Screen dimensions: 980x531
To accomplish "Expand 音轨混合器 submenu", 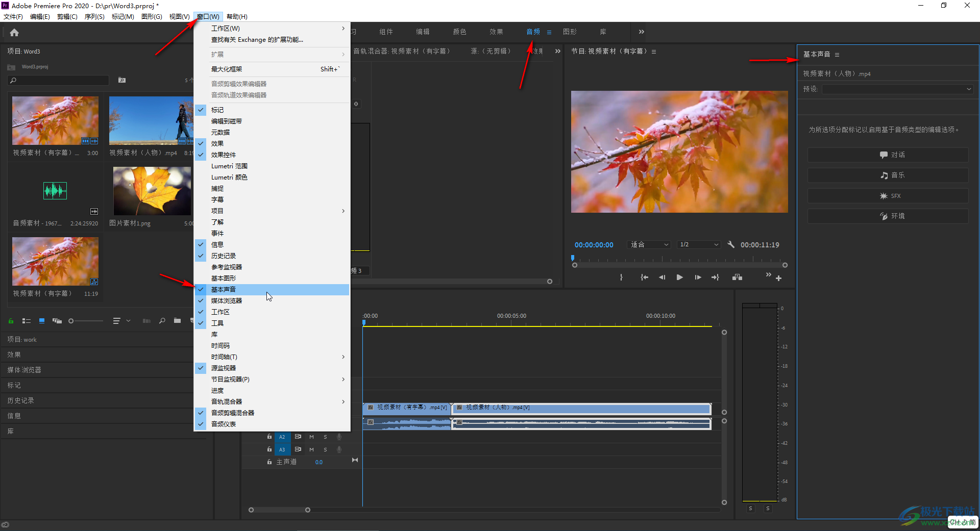I will pos(272,402).
